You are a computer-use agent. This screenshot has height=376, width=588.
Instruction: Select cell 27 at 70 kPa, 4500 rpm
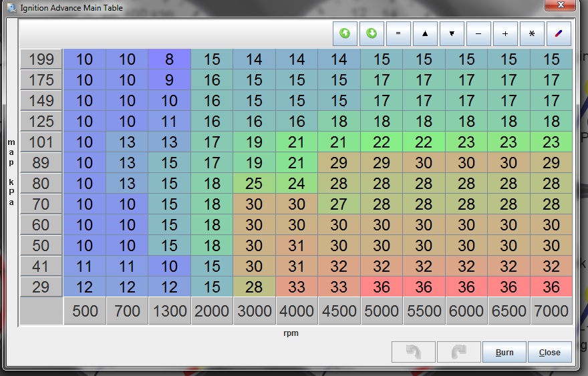point(339,204)
